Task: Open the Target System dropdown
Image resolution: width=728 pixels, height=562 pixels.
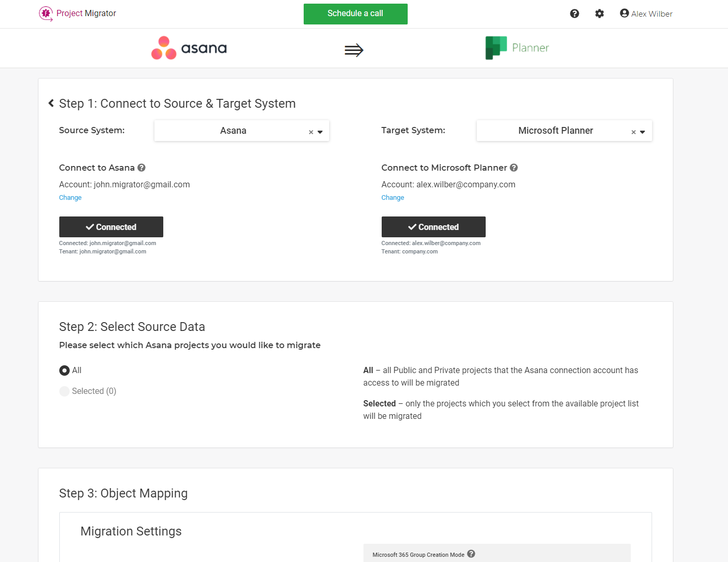Action: [x=643, y=131]
